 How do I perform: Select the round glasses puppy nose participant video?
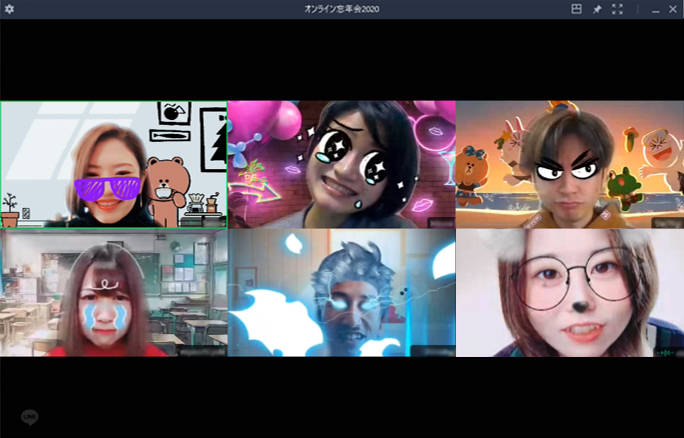(x=570, y=293)
